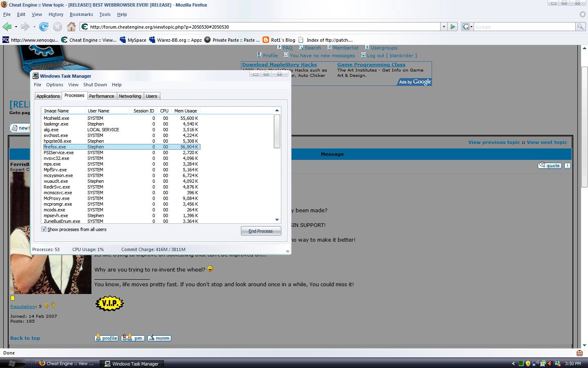Click View next topic link
Screen dimensions: 588x368
click(547, 142)
